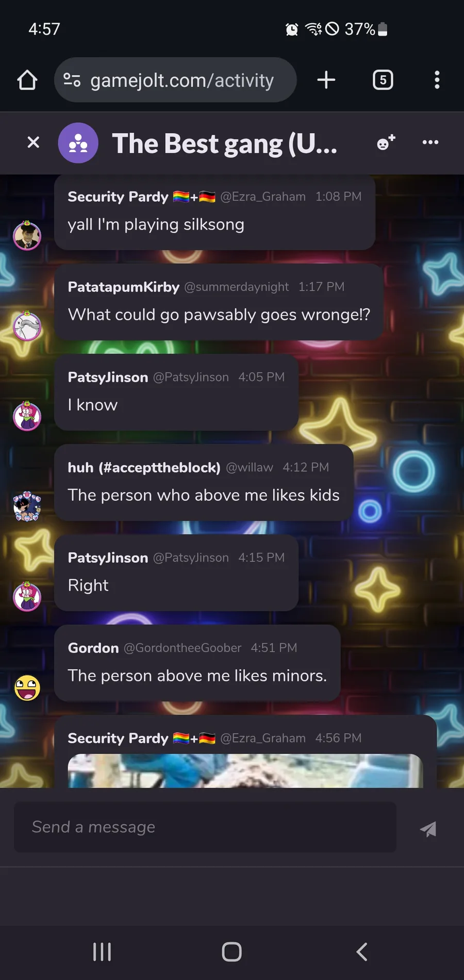464x980 pixels.
Task: Tap the image in Security Pardy's 4:56 message
Action: 245,771
